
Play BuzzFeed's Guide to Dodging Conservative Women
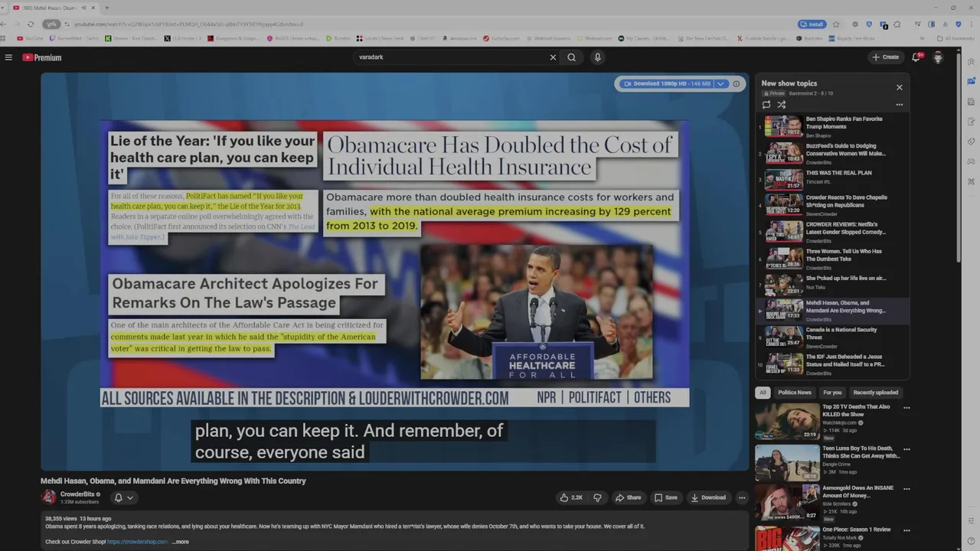[833, 153]
